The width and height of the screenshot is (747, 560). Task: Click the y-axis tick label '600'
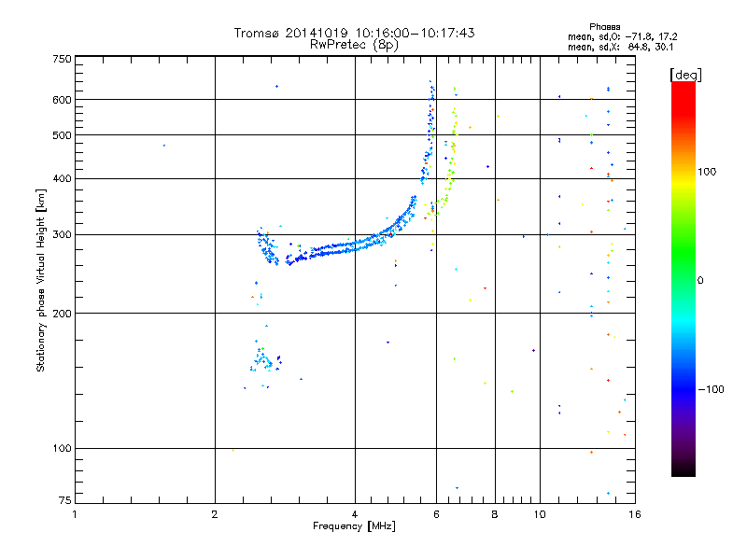tap(63, 100)
